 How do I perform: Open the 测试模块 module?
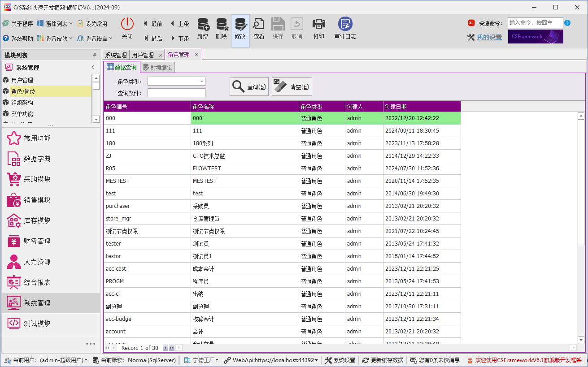[51, 324]
